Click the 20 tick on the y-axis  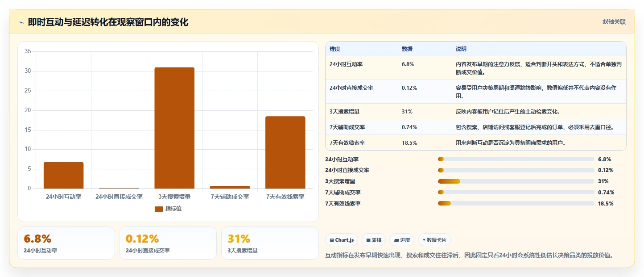[x=28, y=110]
